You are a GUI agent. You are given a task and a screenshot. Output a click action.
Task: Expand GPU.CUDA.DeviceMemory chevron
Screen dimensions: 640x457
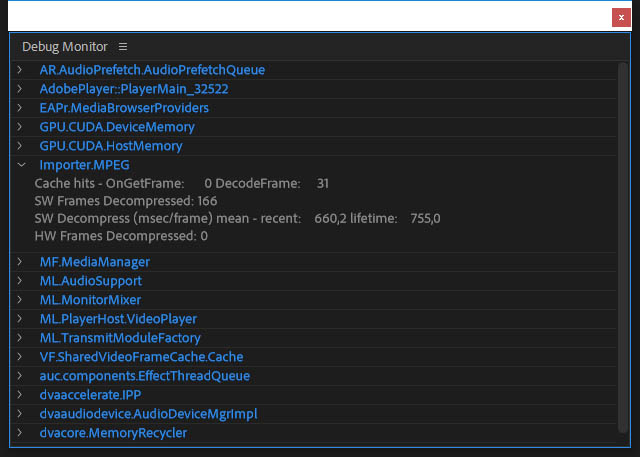(x=20, y=126)
